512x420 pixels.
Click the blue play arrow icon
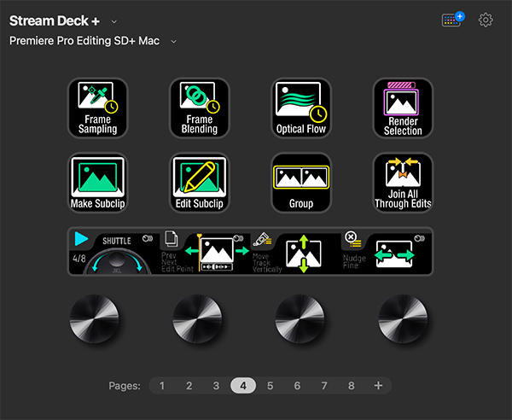click(81, 238)
